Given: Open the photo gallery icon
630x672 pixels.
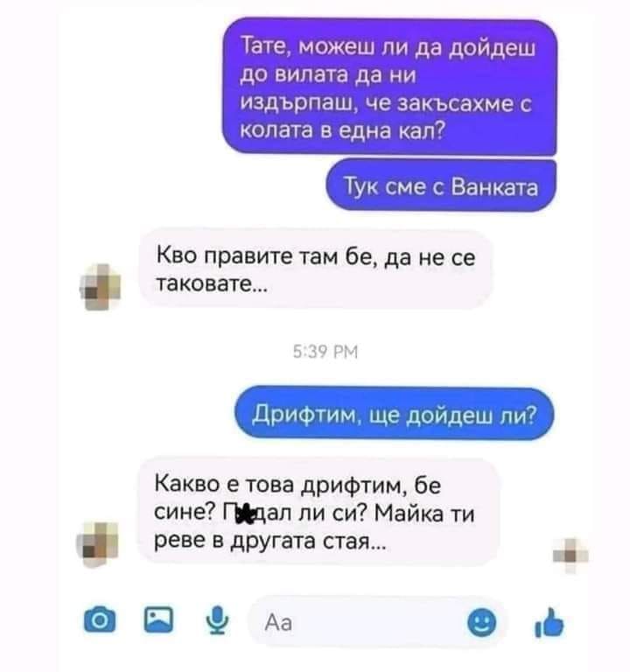Looking at the screenshot, I should point(158,619).
